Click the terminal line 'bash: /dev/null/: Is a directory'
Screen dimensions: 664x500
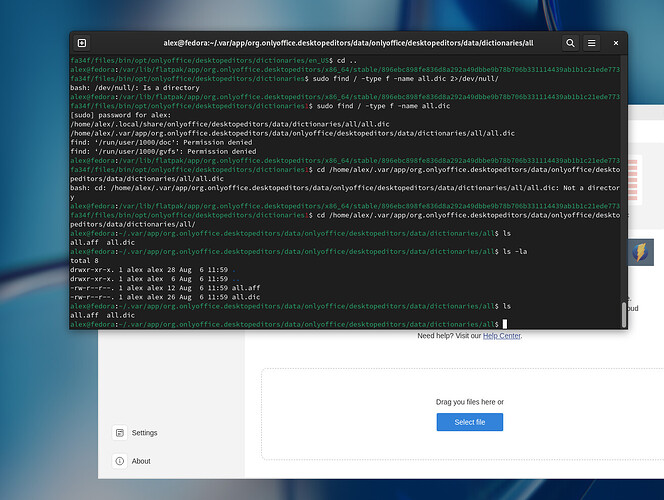[x=135, y=88]
